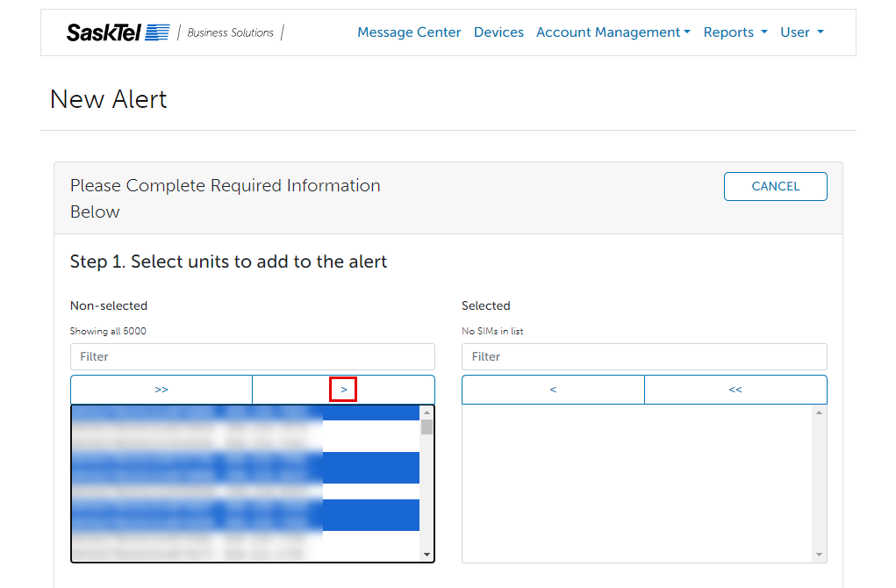Navigate to the Devices page
The image size is (896, 588).
point(498,32)
